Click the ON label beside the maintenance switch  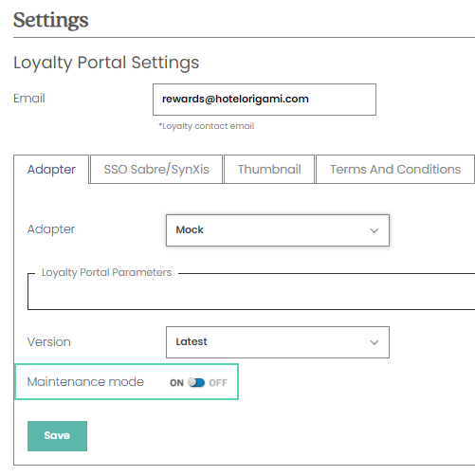176,383
